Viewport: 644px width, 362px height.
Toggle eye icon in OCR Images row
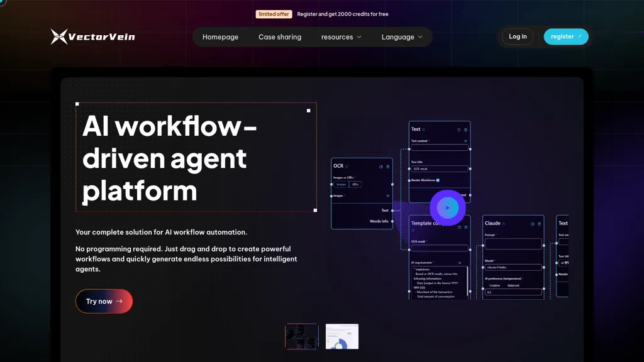pyautogui.click(x=387, y=196)
